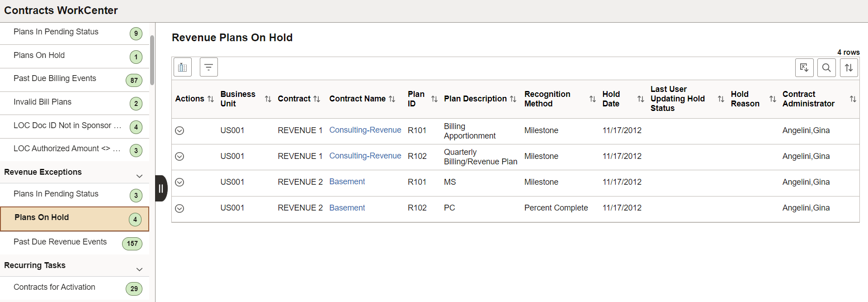This screenshot has width=868, height=302.
Task: Open the grid filter icon
Action: pos(208,67)
